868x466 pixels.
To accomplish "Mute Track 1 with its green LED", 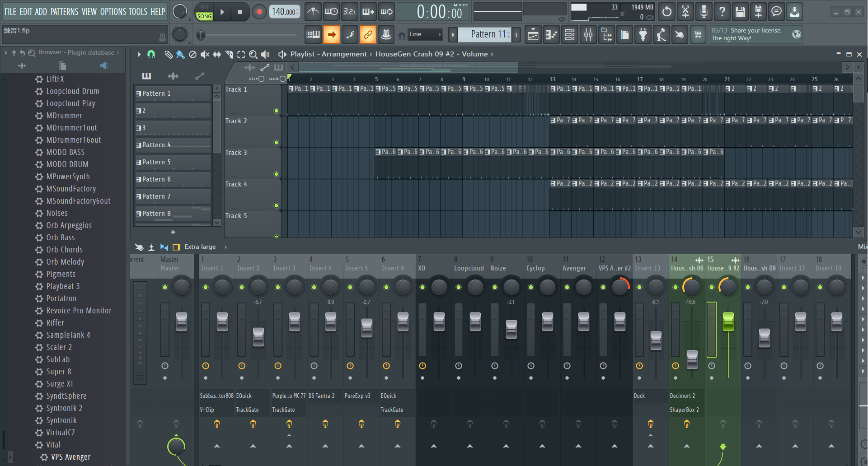I will (276, 111).
